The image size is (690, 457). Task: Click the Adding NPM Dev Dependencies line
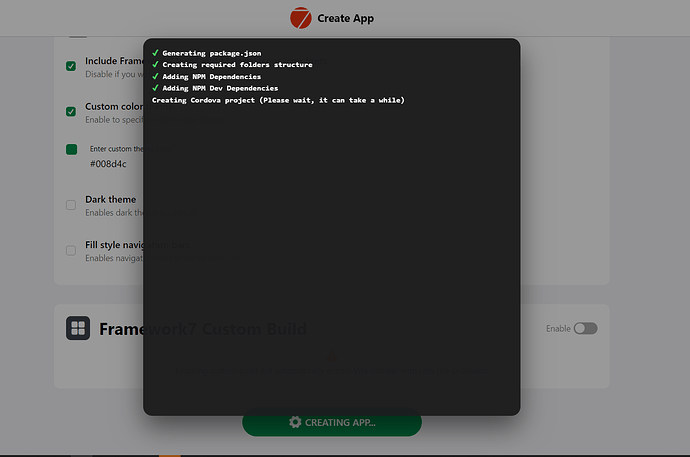point(220,88)
